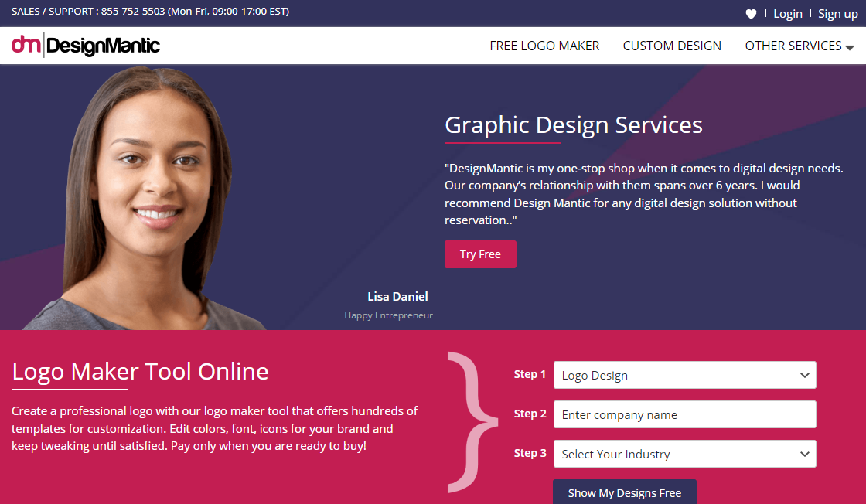Select the Lisa Daniel testimonial name
This screenshot has width=866, height=504.
pyautogui.click(x=397, y=296)
